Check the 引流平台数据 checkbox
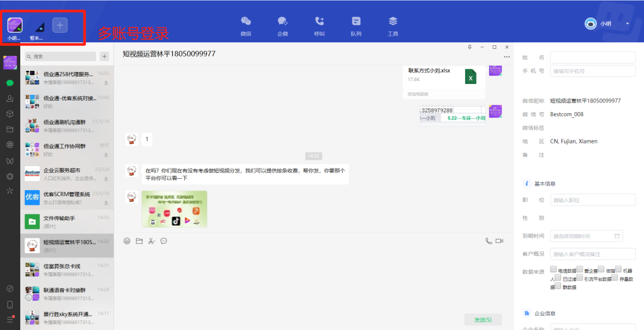This screenshot has width=644, height=330. click(580, 278)
